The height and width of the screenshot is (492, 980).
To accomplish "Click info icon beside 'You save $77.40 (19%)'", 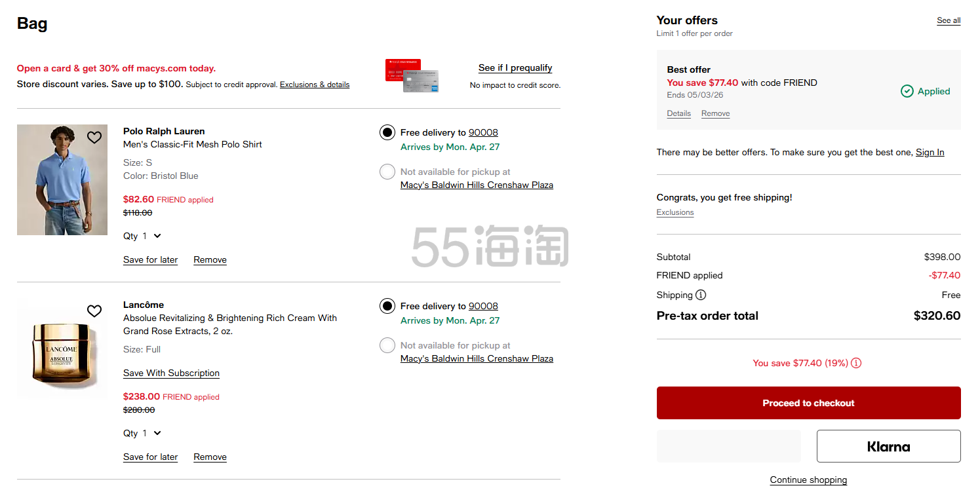I will pyautogui.click(x=856, y=363).
